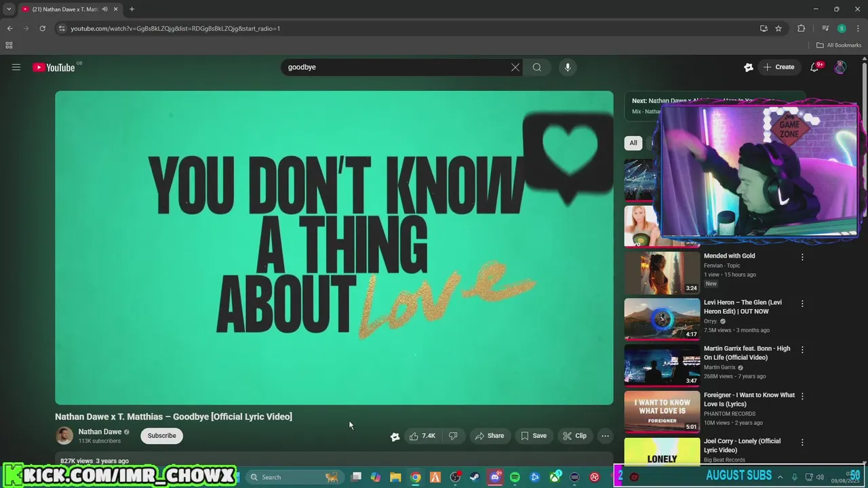Open media controls icon in Chrome toolbar

(x=825, y=28)
